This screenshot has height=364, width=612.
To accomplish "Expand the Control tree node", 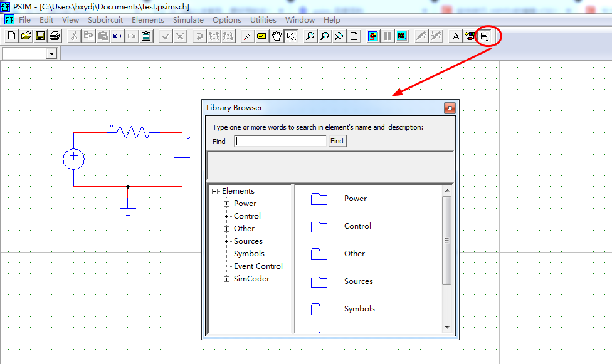I will pos(226,216).
